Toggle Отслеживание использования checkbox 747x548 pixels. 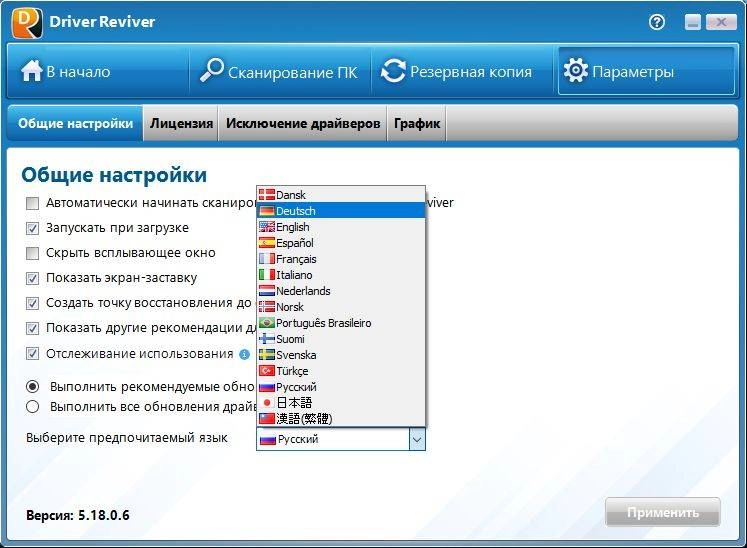[x=32, y=354]
